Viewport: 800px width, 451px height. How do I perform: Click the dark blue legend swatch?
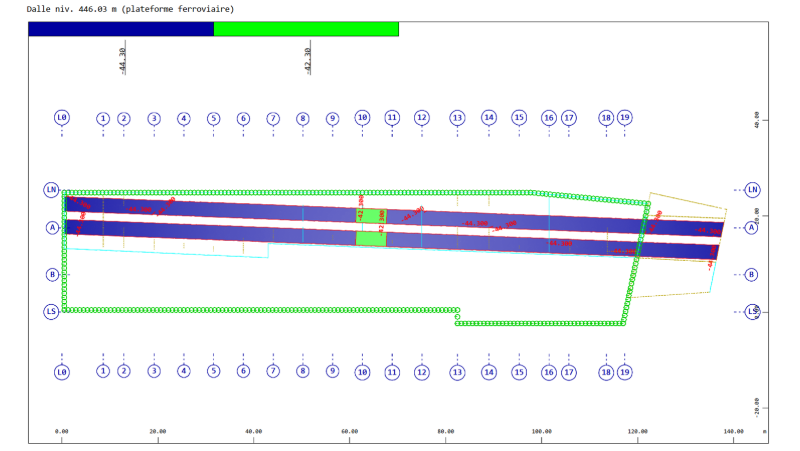tap(121, 29)
